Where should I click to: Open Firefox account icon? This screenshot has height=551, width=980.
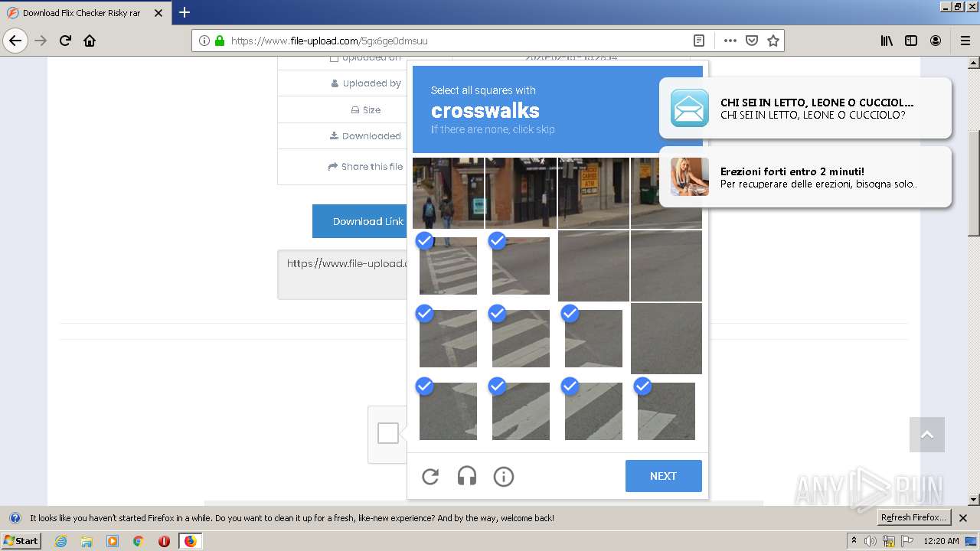[x=936, y=41]
